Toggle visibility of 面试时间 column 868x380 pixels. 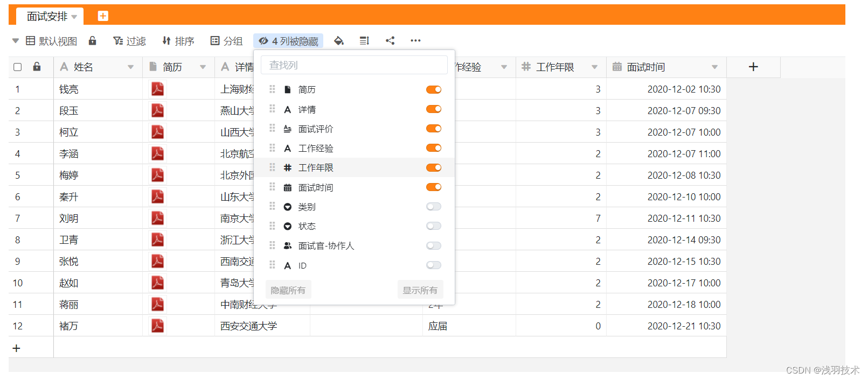coord(434,187)
